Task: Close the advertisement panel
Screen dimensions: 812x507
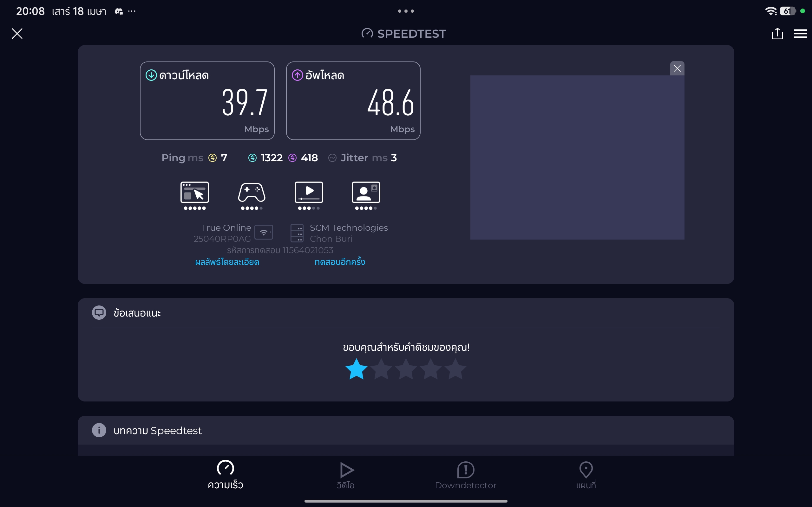Action: (677, 68)
